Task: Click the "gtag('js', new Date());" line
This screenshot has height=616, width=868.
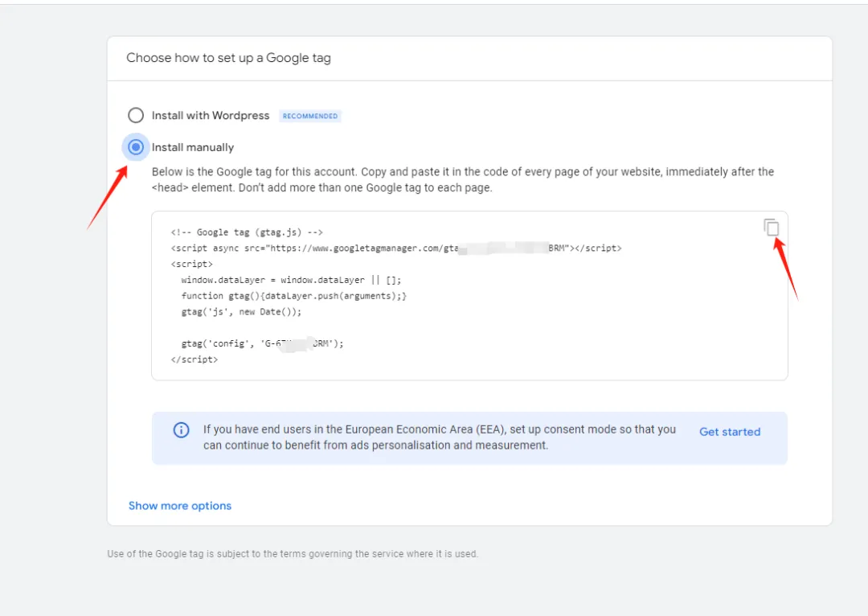Action: click(x=241, y=312)
